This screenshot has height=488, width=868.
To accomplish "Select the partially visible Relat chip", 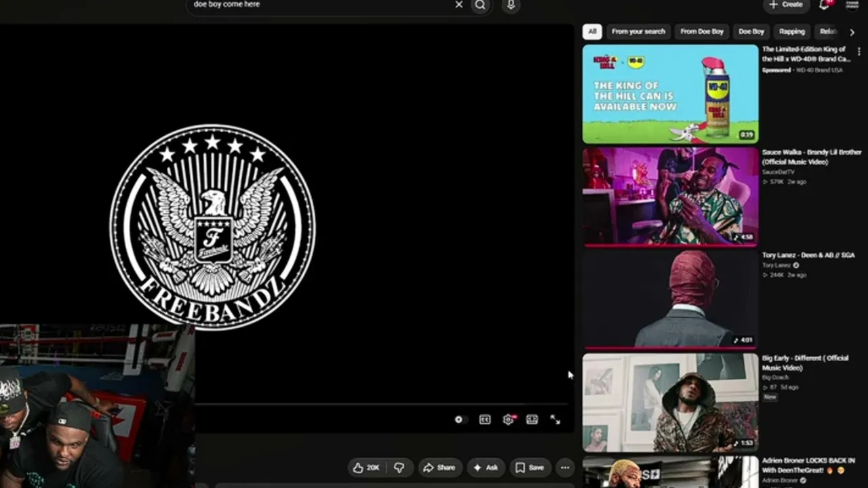I will tap(828, 32).
